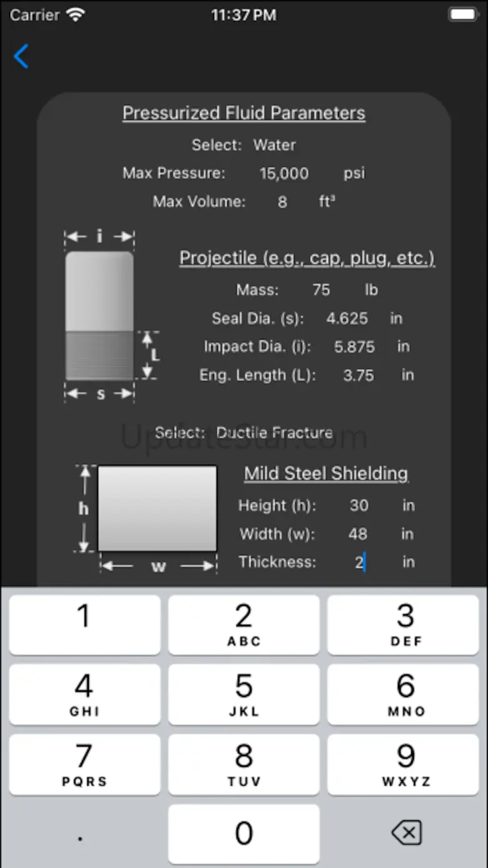Edit the Eng. Length value 3.75
This screenshot has height=868, width=488.
358,375
